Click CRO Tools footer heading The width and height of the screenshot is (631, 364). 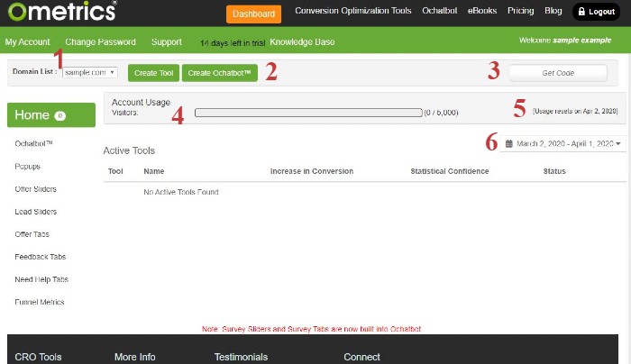point(38,357)
